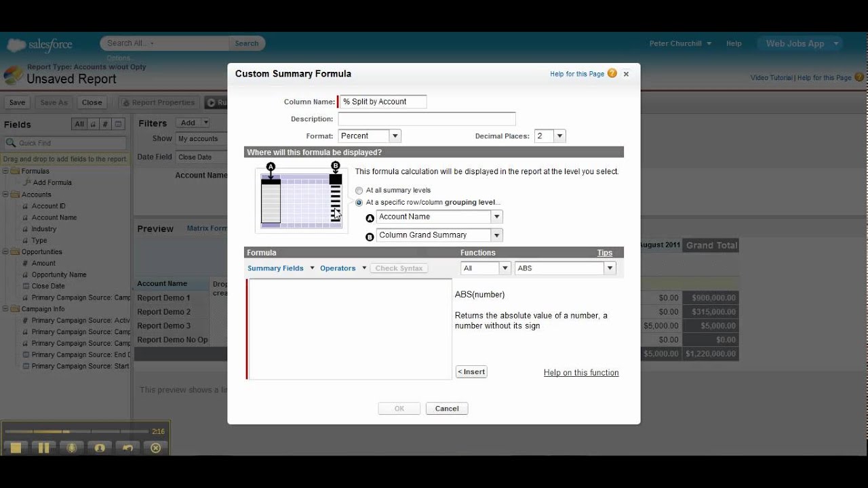Open the Summary Fields menu
The image size is (868, 488).
(x=281, y=268)
